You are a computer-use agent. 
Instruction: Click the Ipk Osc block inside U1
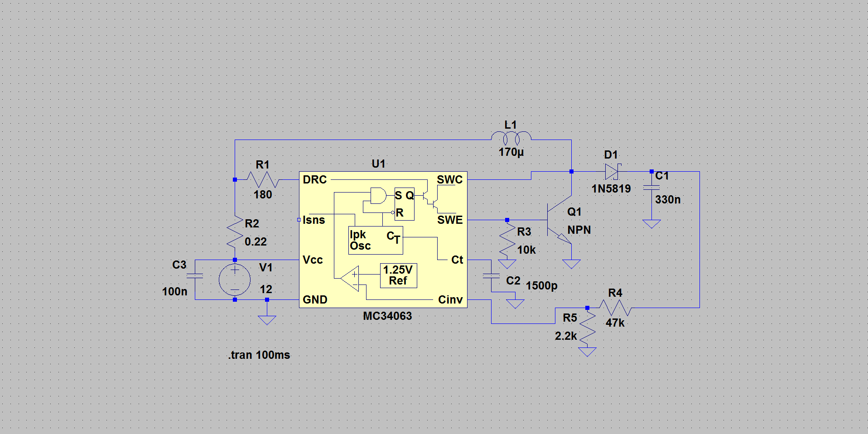376,240
